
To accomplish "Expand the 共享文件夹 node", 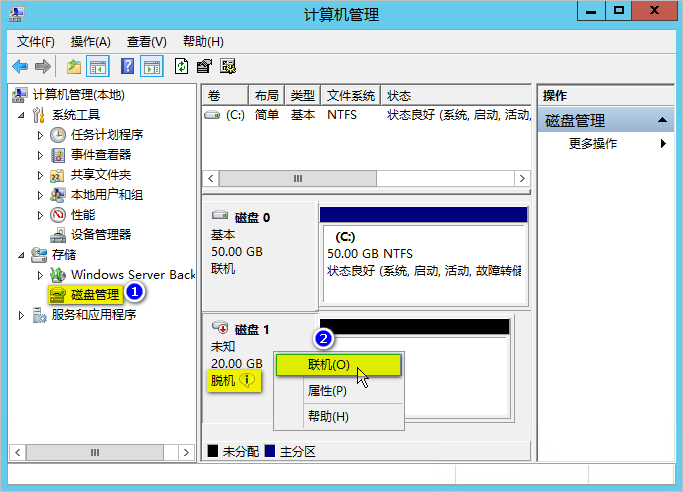I will pos(40,175).
